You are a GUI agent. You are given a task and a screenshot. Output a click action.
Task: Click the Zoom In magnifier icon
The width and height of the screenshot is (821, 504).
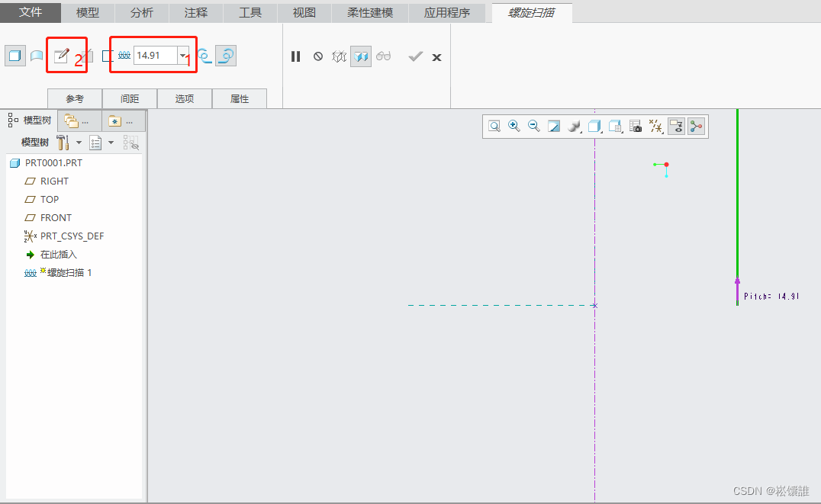(514, 127)
